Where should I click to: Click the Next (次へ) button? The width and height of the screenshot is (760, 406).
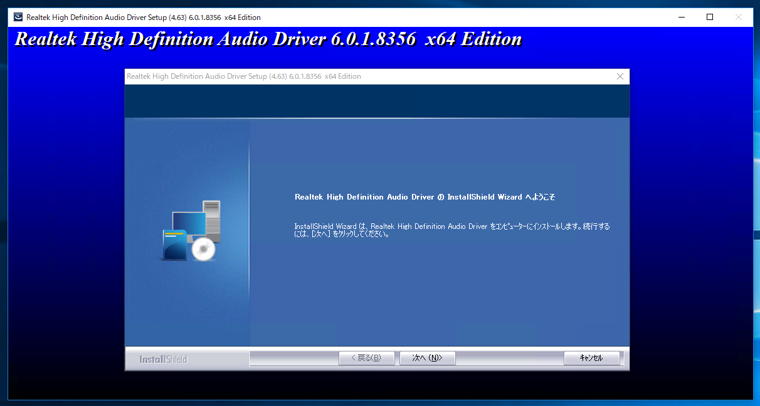(x=427, y=358)
